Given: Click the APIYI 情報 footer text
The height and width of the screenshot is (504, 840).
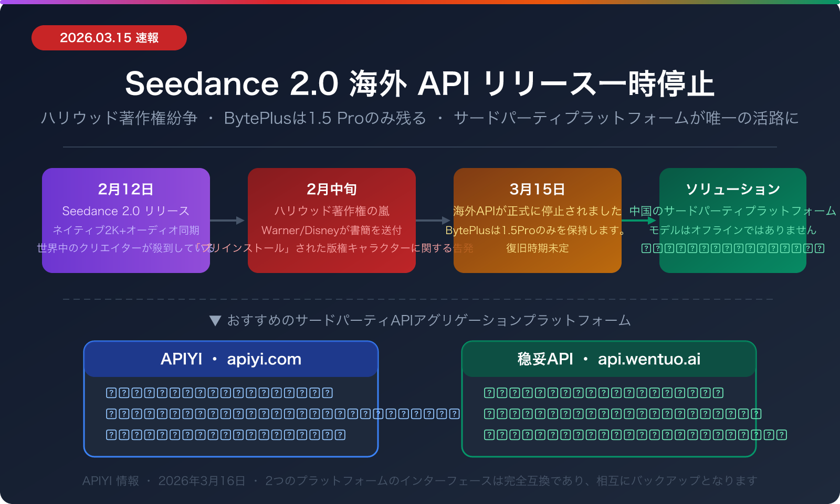Looking at the screenshot, I should [x=110, y=480].
